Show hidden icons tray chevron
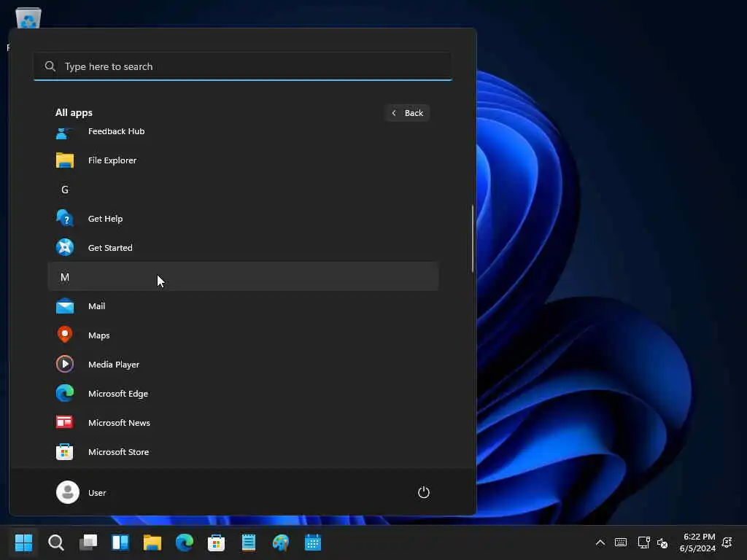747x560 pixels. point(600,542)
